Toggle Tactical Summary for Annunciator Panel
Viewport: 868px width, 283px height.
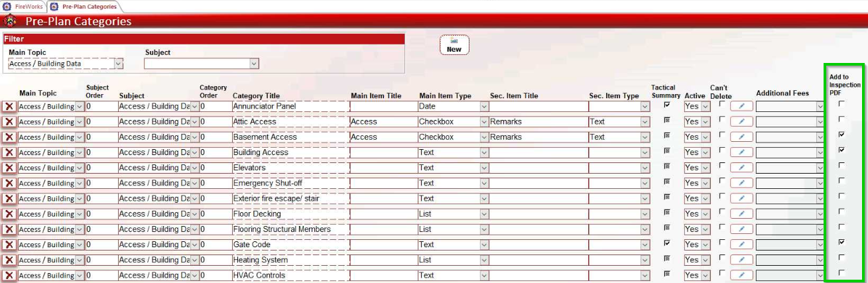coord(667,104)
